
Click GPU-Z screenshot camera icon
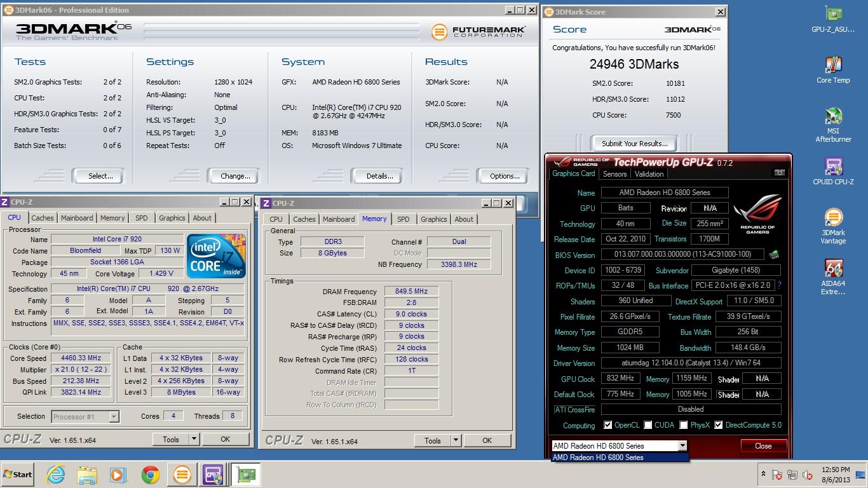point(780,173)
